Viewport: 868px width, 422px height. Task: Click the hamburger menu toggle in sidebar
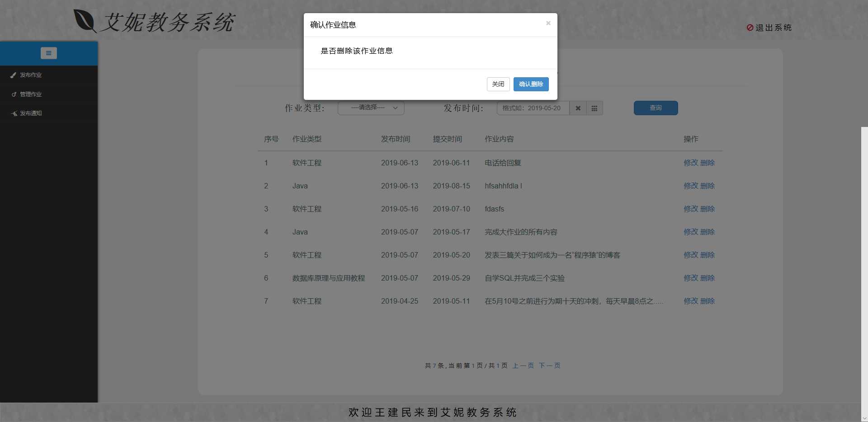pyautogui.click(x=48, y=53)
